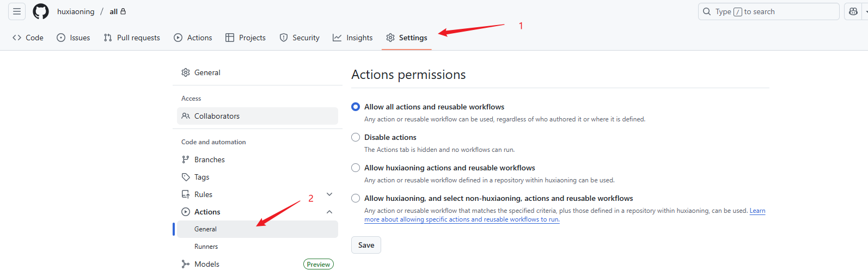Click the search magnifier icon
The image size is (868, 270).
pos(707,11)
